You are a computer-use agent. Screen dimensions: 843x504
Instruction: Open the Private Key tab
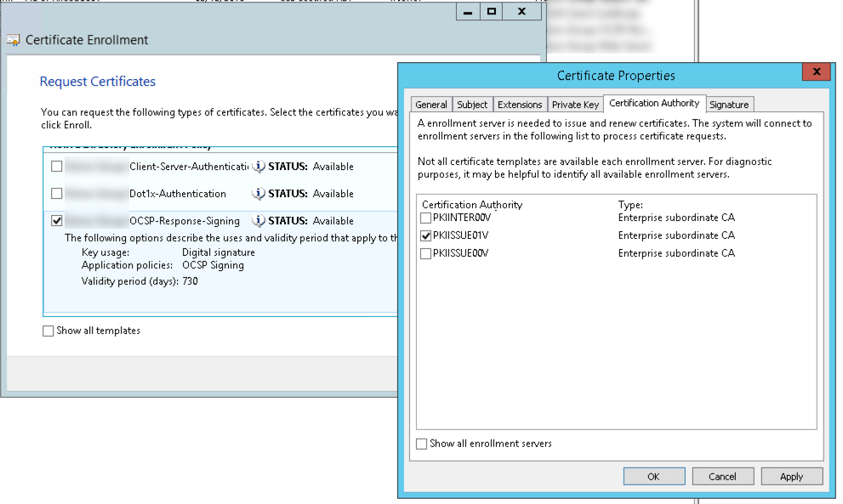tap(575, 105)
